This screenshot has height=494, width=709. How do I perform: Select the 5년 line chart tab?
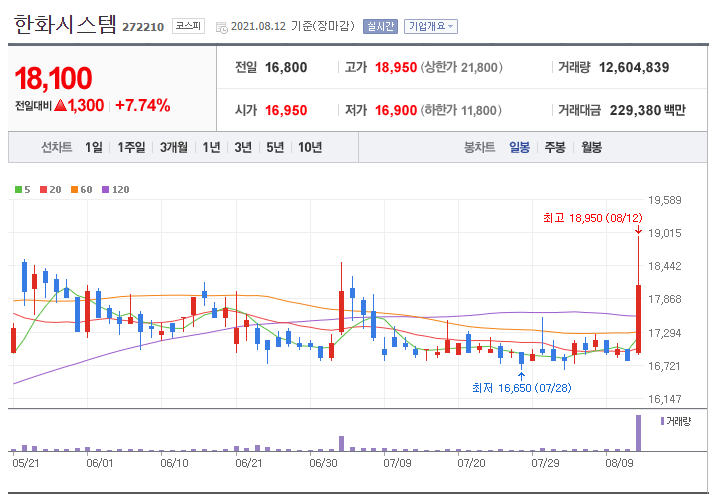coord(275,147)
